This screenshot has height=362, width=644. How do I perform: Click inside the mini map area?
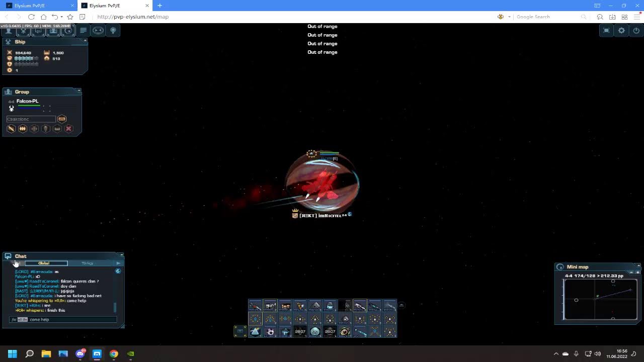click(600, 299)
